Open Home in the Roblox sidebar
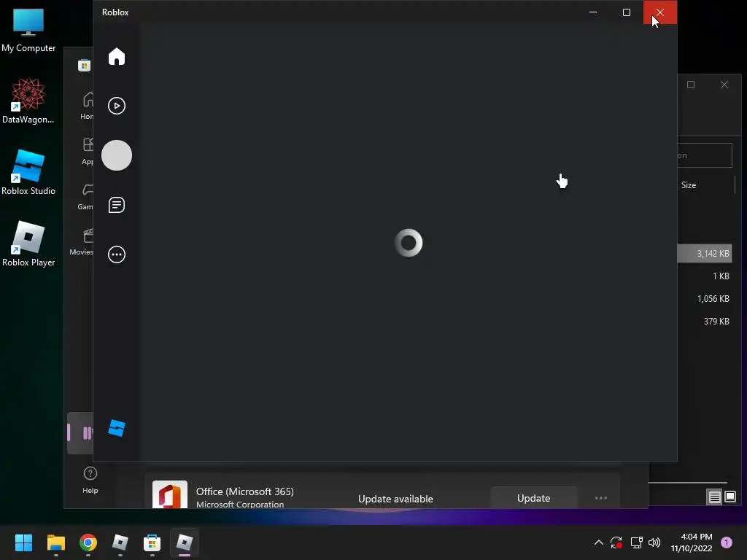Viewport: 747px width, 560px height. click(x=116, y=57)
